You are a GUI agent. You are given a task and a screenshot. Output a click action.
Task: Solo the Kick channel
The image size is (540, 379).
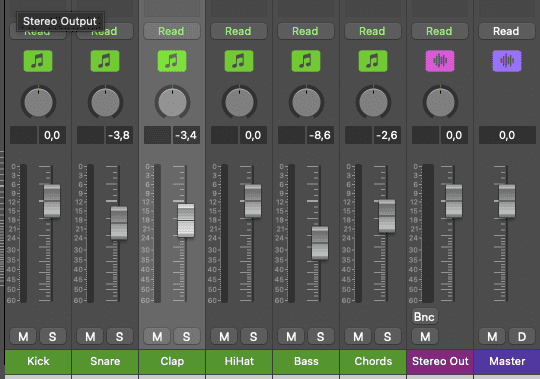point(53,336)
